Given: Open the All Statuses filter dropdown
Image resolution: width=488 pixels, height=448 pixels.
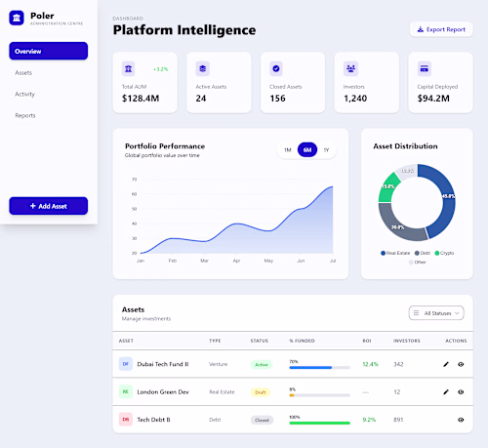Looking at the screenshot, I should (x=436, y=313).
